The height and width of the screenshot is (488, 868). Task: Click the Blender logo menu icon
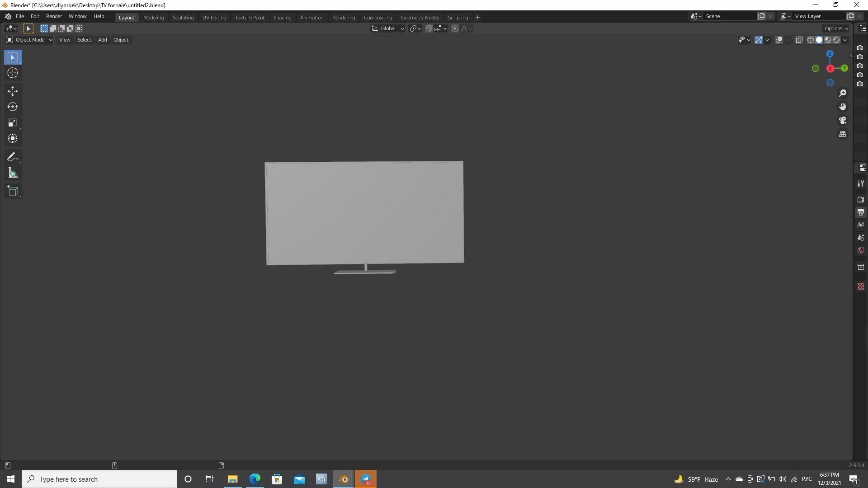8,16
